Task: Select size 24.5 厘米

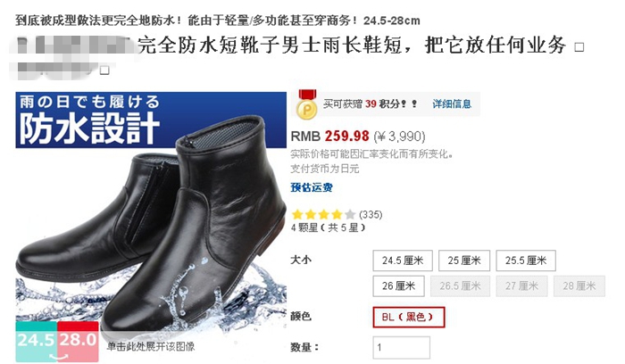Action: coord(403,261)
